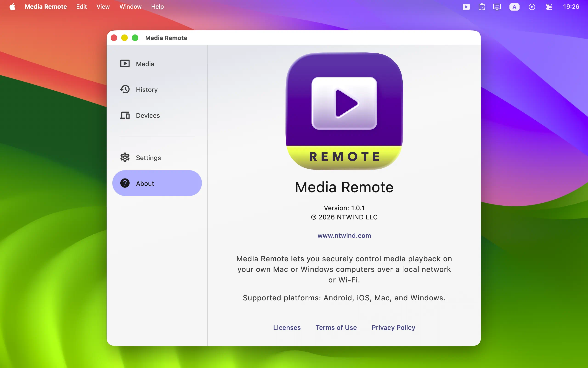Screen dimensions: 588x368
Task: Click the clipboard search menu bar icon
Action: tap(482, 7)
